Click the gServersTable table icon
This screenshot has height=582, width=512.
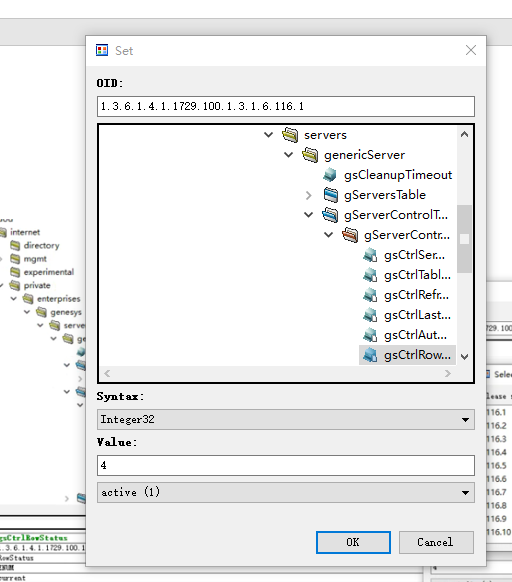click(330, 195)
